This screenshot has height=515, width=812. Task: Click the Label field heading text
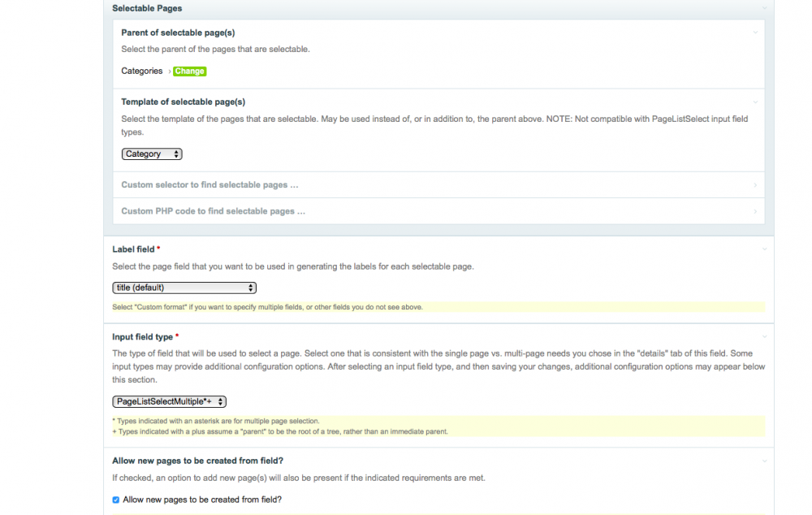tap(133, 249)
